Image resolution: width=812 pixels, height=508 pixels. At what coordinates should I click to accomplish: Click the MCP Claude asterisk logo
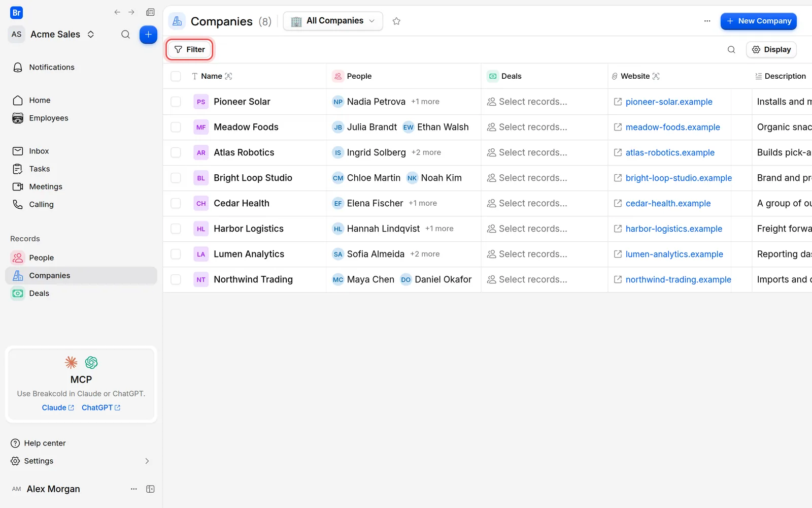(71, 362)
